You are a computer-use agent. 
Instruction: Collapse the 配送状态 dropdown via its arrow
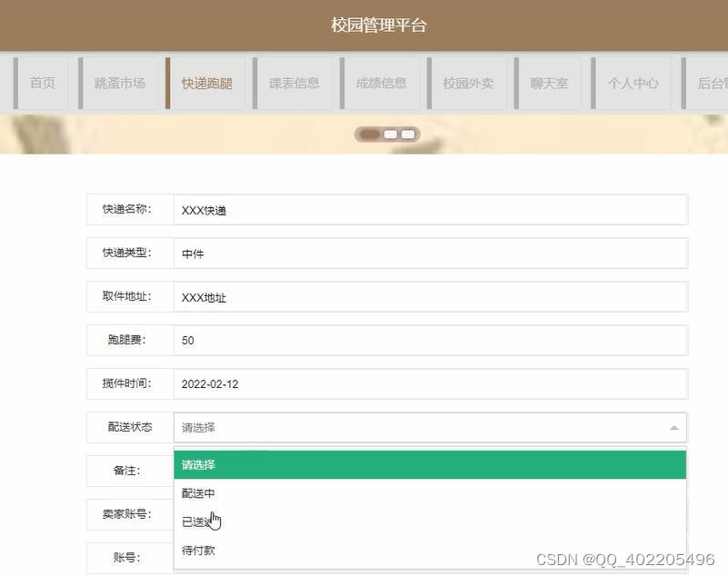pyautogui.click(x=673, y=427)
